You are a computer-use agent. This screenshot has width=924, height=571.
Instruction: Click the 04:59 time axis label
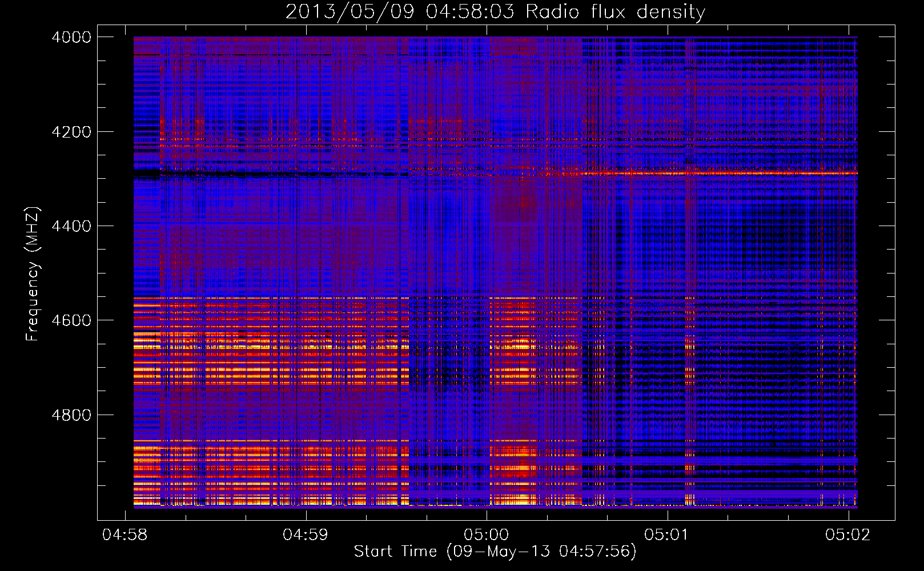click(306, 535)
